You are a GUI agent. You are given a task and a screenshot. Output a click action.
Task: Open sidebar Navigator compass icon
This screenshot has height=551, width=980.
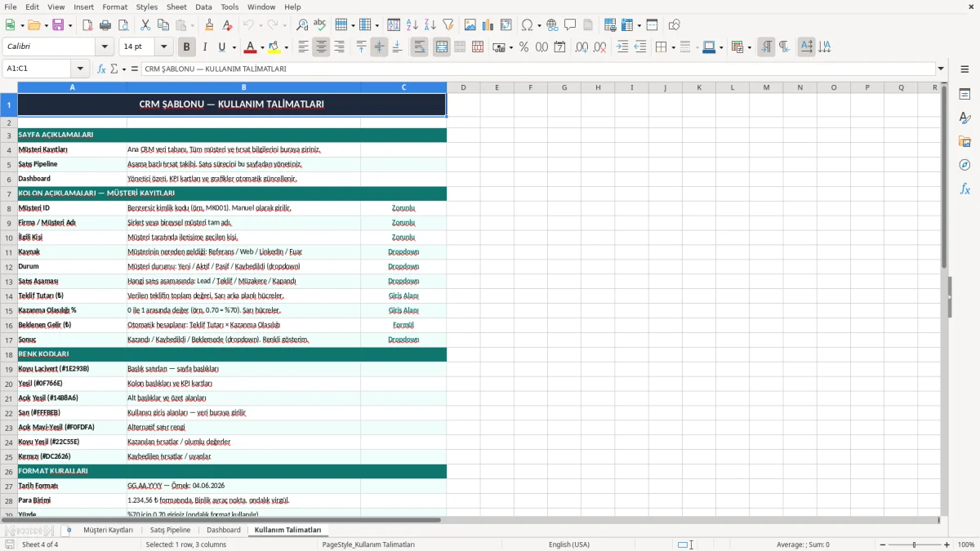click(x=964, y=165)
